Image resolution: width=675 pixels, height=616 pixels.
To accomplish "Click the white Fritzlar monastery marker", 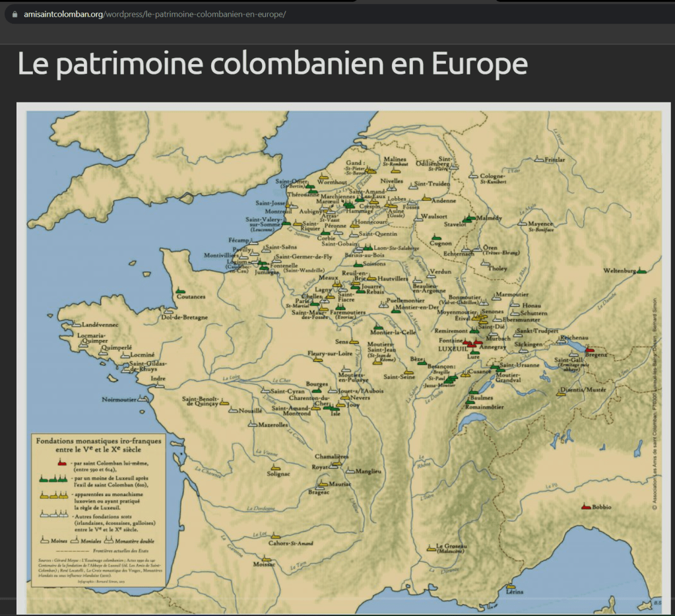I will [x=540, y=160].
